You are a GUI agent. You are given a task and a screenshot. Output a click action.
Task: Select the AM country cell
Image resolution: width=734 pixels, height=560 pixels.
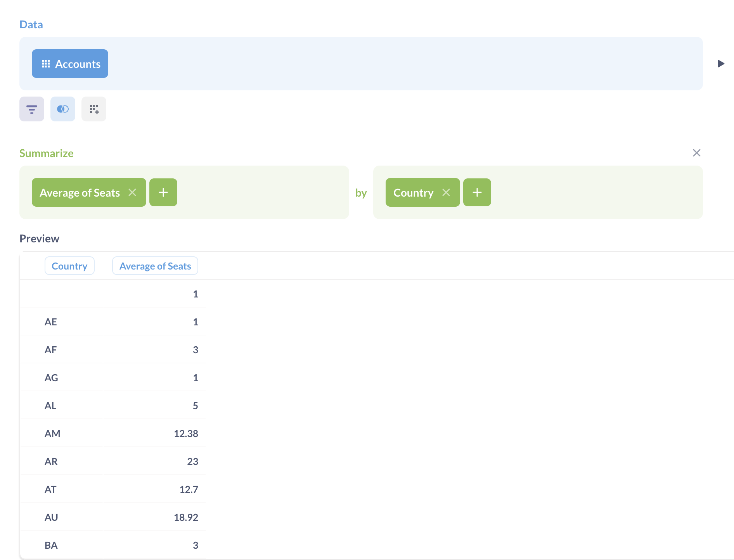point(52,434)
